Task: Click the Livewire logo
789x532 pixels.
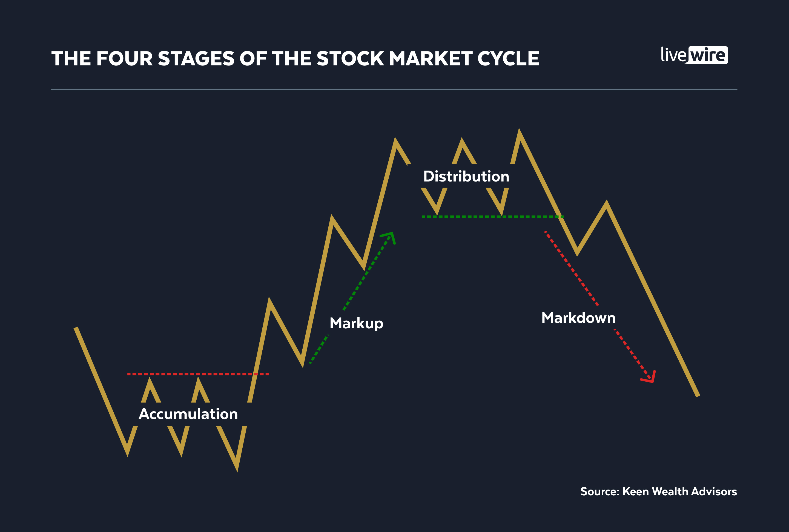Action: tap(694, 55)
